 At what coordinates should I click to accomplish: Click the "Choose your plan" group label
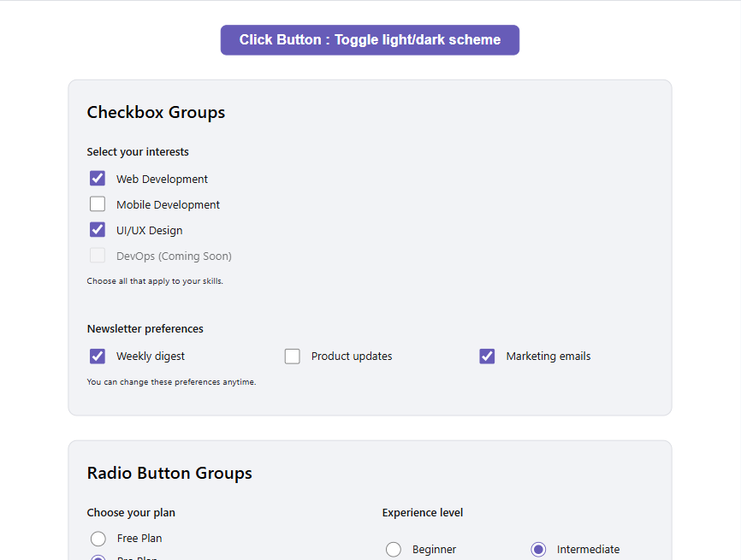[x=131, y=513]
